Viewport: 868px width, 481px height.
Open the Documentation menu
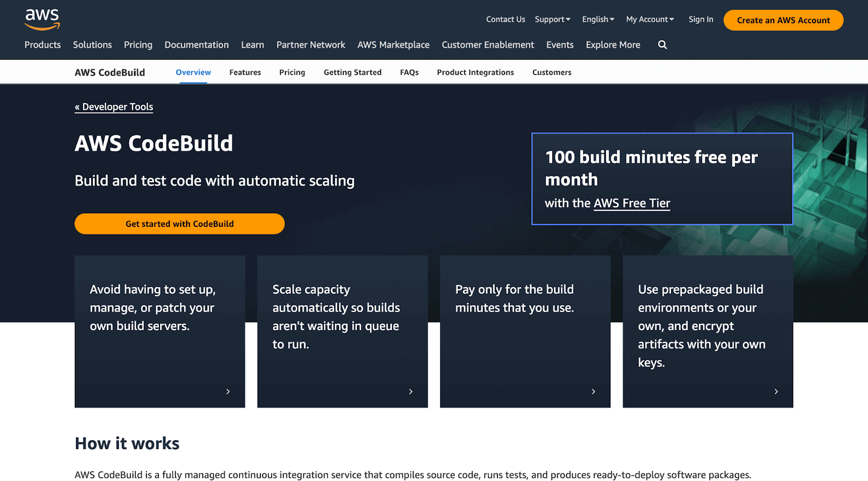click(x=196, y=45)
